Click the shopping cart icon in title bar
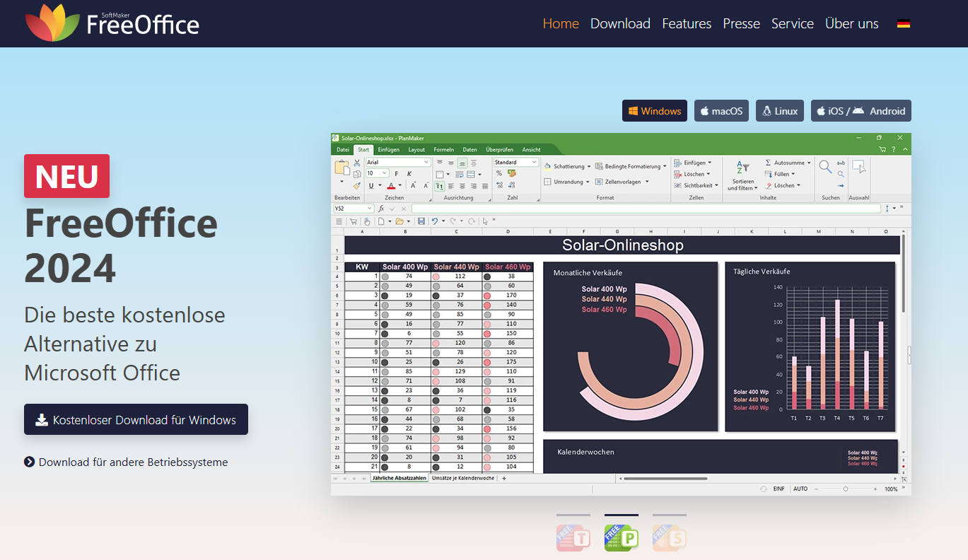 click(882, 149)
